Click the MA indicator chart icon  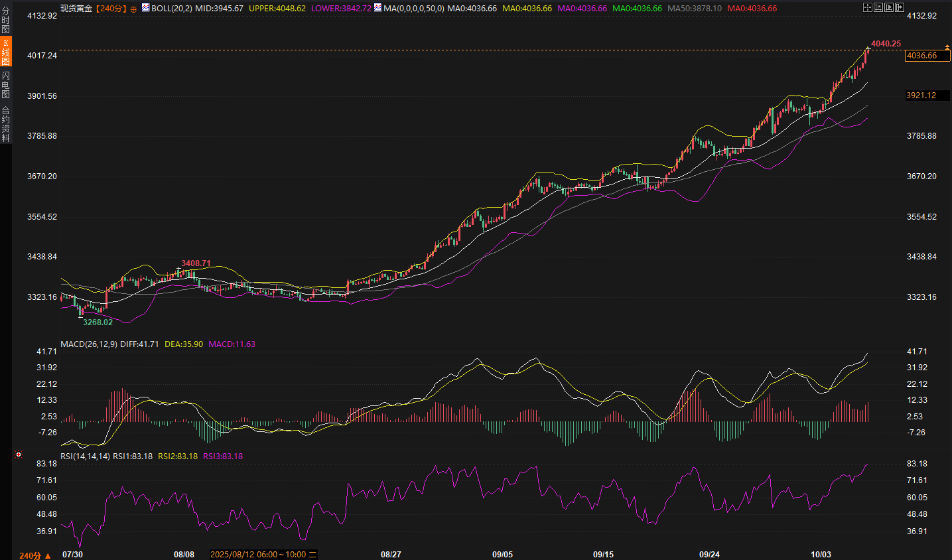377,8
